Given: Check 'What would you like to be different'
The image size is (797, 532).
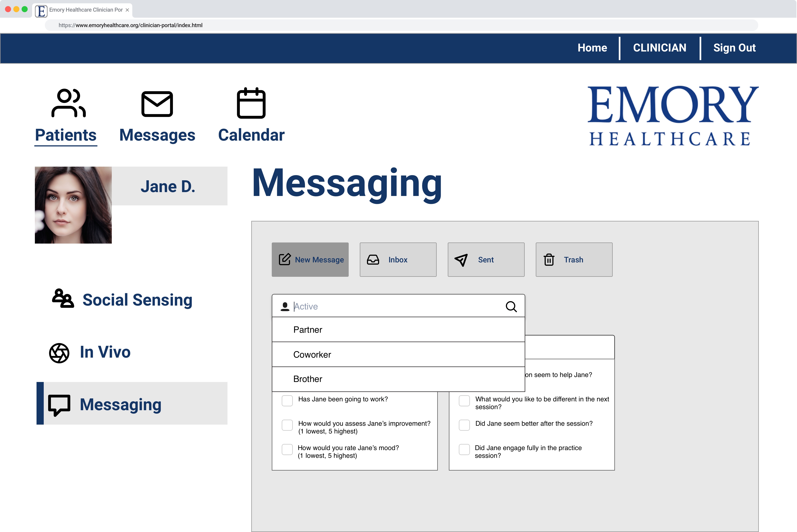Looking at the screenshot, I should tap(464, 400).
